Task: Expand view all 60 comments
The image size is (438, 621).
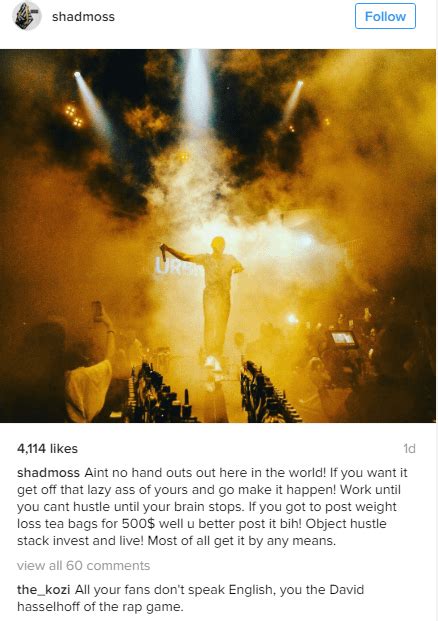Action: pyautogui.click(x=84, y=566)
